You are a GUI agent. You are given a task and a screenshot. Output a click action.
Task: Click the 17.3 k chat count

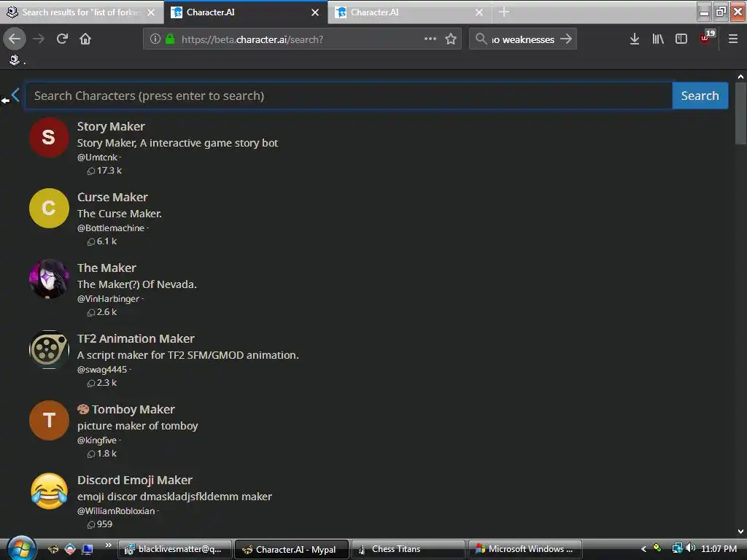(x=104, y=171)
